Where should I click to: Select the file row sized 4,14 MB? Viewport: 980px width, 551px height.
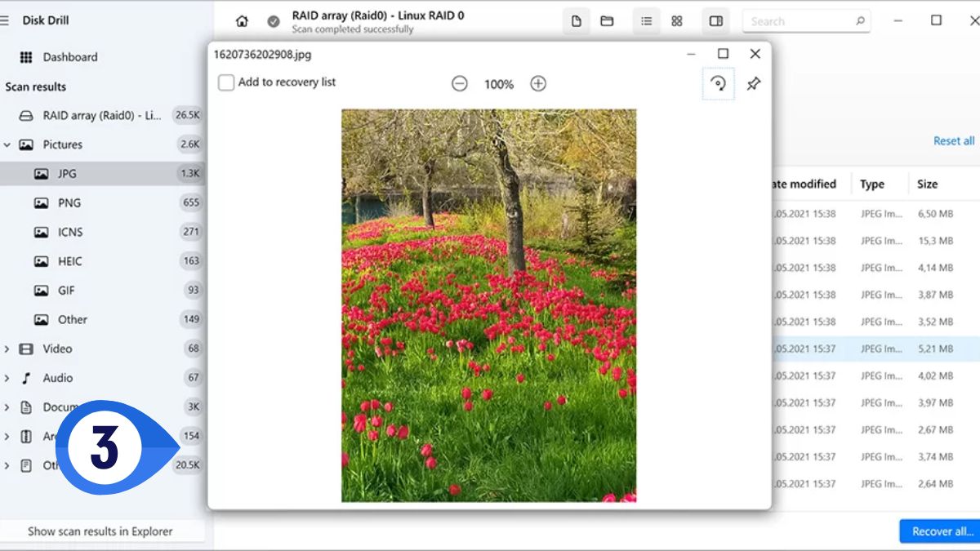click(x=875, y=268)
